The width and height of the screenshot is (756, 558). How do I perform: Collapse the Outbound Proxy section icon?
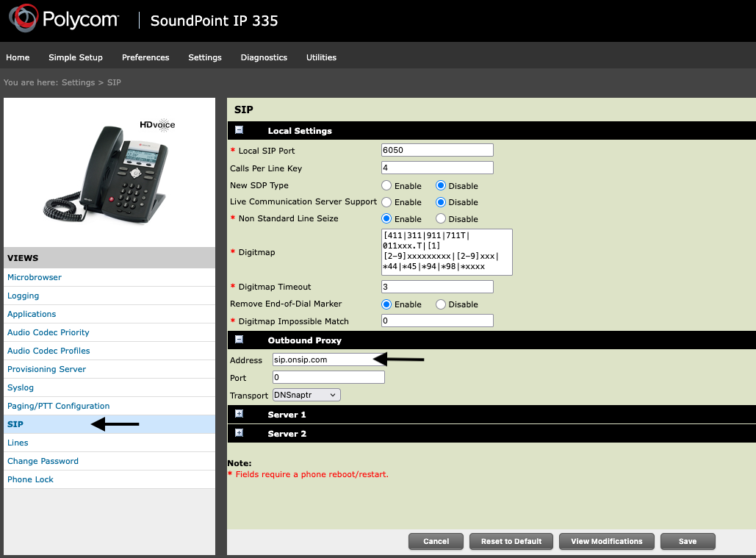click(x=239, y=340)
